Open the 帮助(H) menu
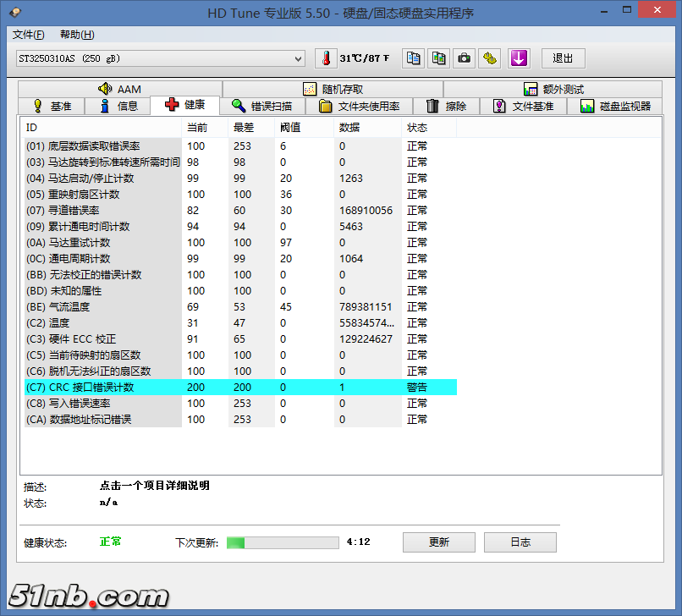The height and width of the screenshot is (616, 682). [77, 35]
